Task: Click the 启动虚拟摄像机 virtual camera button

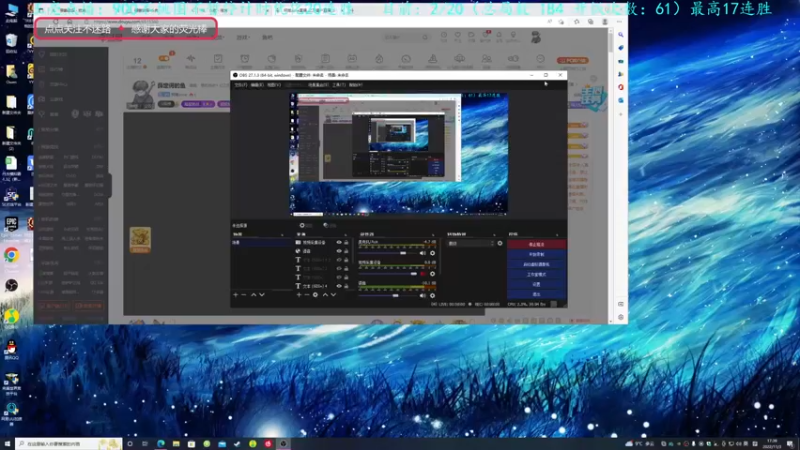Action: click(x=536, y=264)
